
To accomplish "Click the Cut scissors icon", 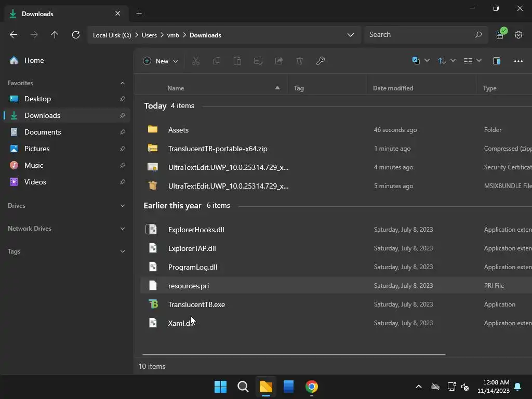I will (196, 61).
